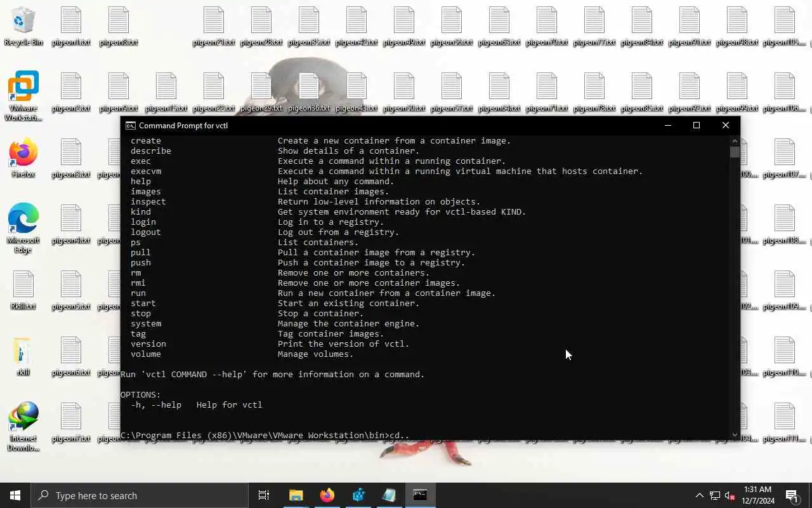Screen dimensions: 812x508
Task: Click the 'Run vctl COMMAND --help' line
Action: pyautogui.click(x=272, y=375)
